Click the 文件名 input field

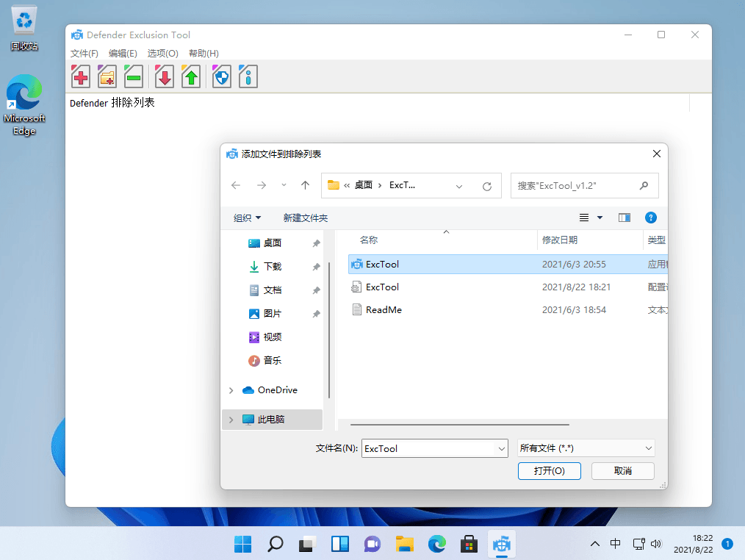429,448
